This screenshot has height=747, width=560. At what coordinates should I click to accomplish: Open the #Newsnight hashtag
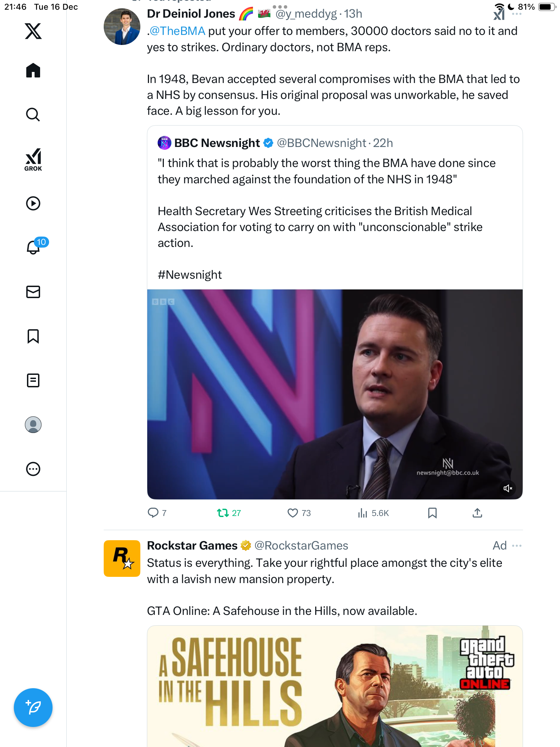pos(190,275)
